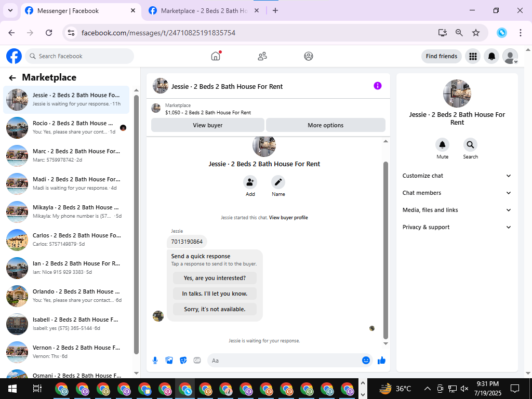Open Chrome tab search dropdown
Image resolution: width=532 pixels, height=399 pixels.
point(10,10)
